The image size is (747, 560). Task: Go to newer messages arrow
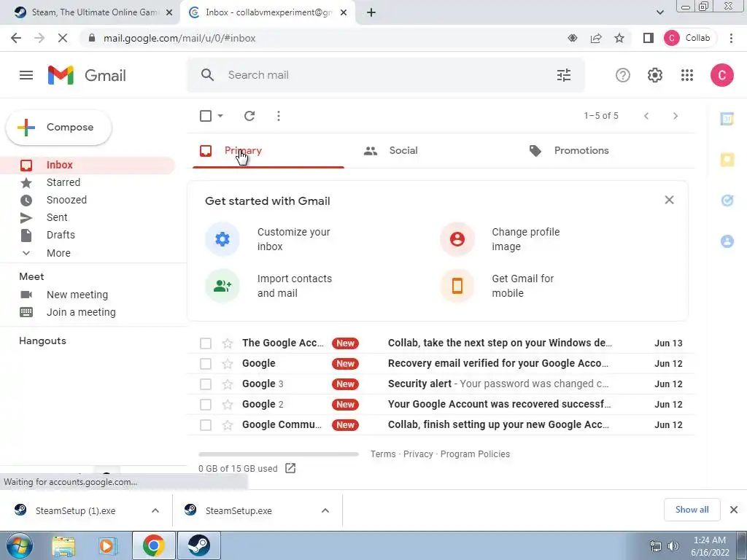[x=646, y=116]
